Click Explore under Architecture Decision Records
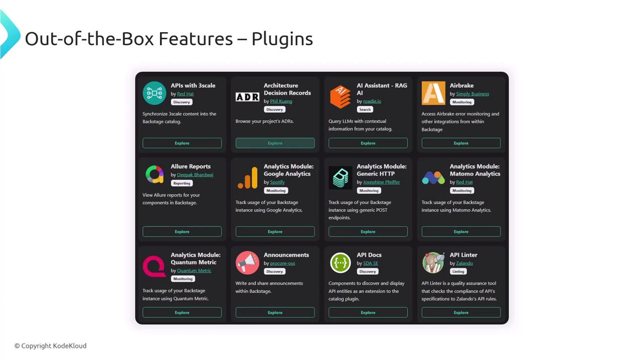Screen dimensions: 644x362 coord(275,143)
